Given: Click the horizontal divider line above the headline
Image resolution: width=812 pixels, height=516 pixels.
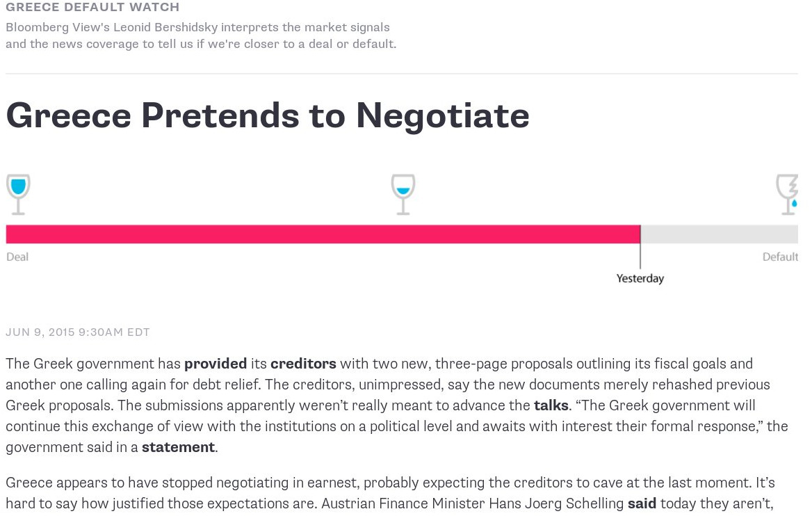Looking at the screenshot, I should [402, 74].
